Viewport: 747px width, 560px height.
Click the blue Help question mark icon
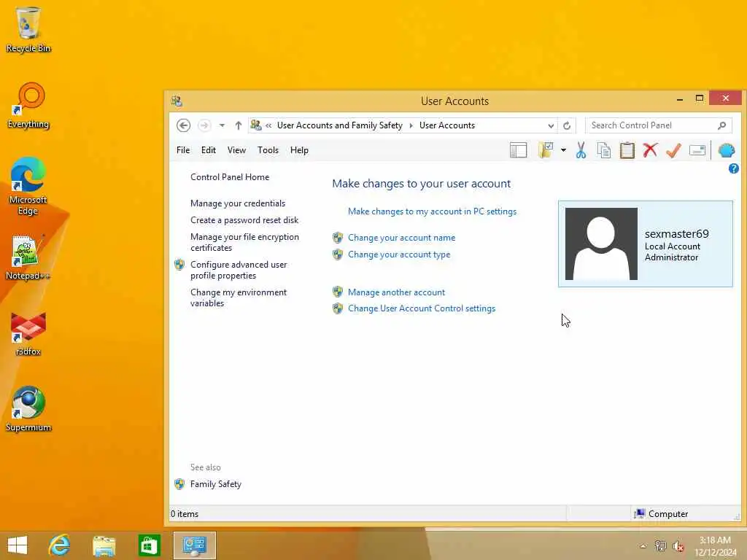tap(733, 168)
